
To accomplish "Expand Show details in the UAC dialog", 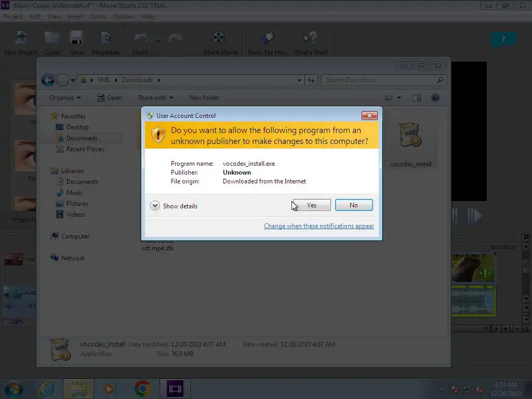I will click(x=174, y=206).
